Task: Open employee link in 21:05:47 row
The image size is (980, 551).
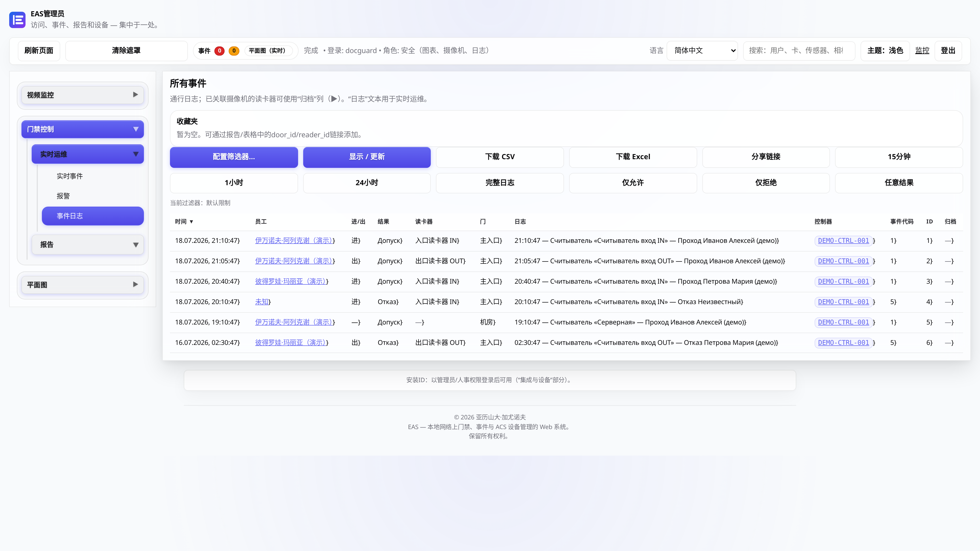Action: (293, 261)
